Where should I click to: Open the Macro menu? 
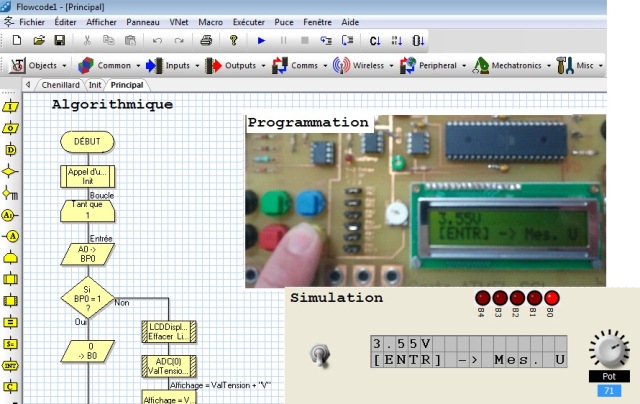coord(210,20)
